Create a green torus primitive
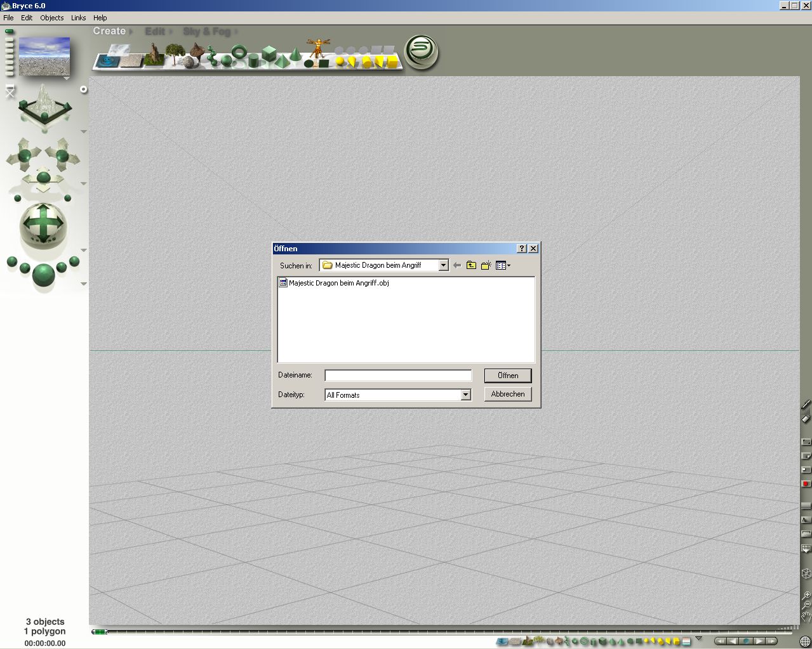This screenshot has width=812, height=649. click(x=239, y=53)
